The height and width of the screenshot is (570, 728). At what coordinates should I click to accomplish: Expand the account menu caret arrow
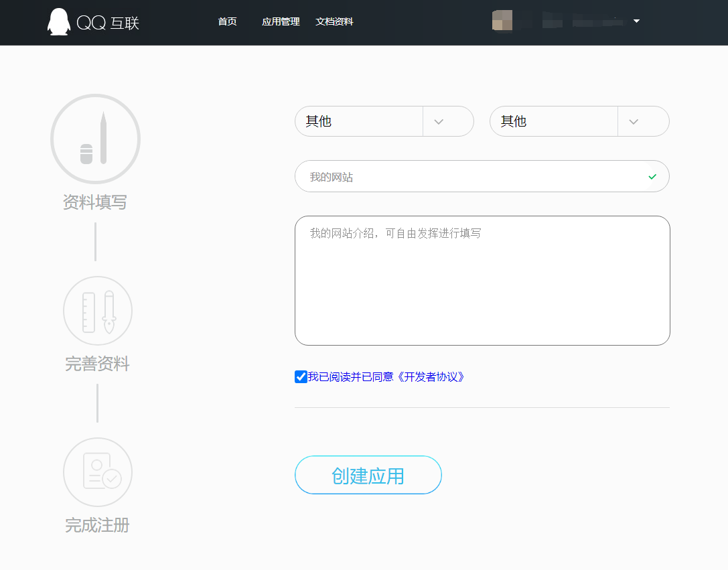(x=636, y=21)
